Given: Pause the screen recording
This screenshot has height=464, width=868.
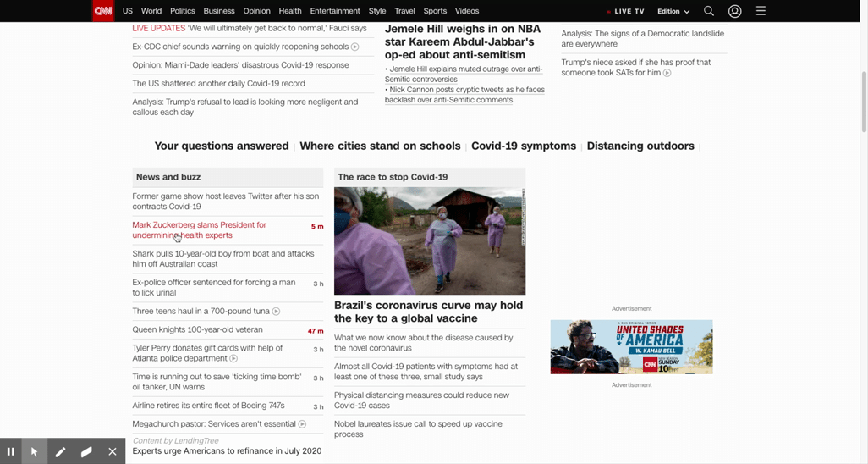Looking at the screenshot, I should click(10, 451).
